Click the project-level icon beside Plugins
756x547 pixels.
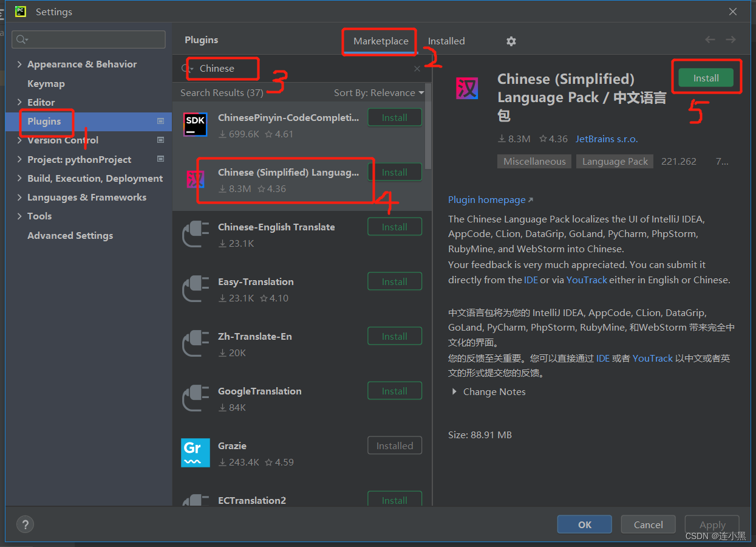pos(160,122)
